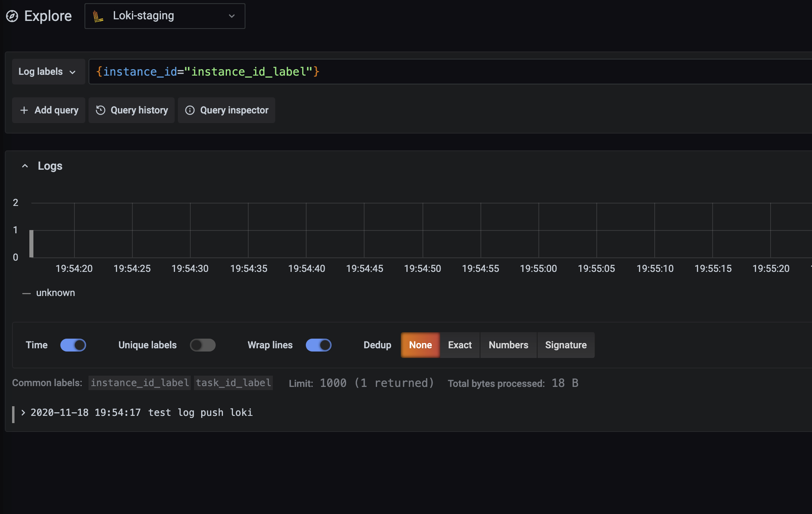812x514 pixels.
Task: Disable the Time toggle
Action: tap(73, 345)
